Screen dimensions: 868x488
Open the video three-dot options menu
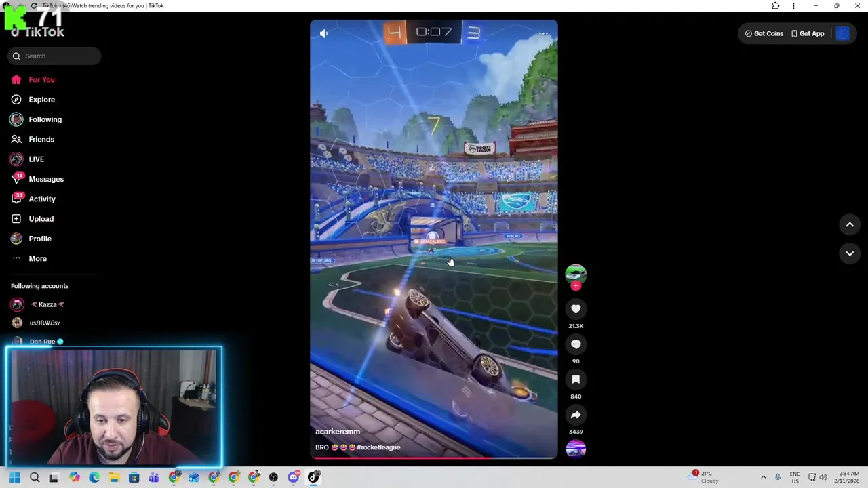(543, 33)
